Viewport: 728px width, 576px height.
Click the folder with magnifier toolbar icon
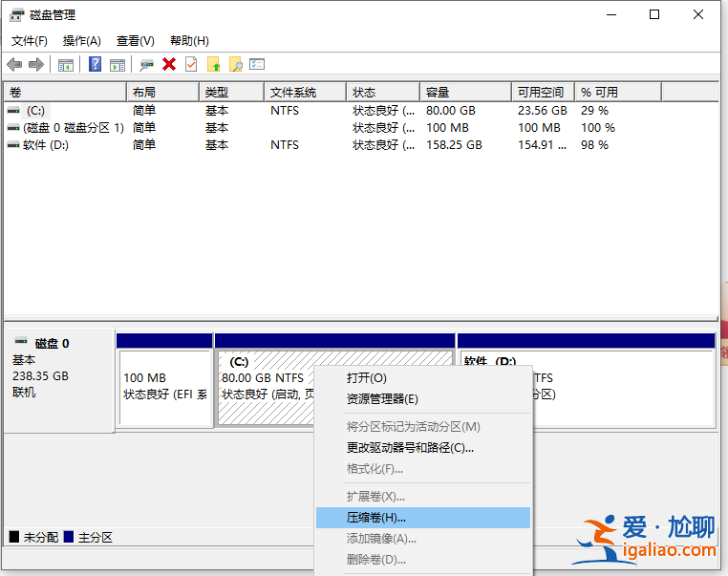(x=236, y=65)
